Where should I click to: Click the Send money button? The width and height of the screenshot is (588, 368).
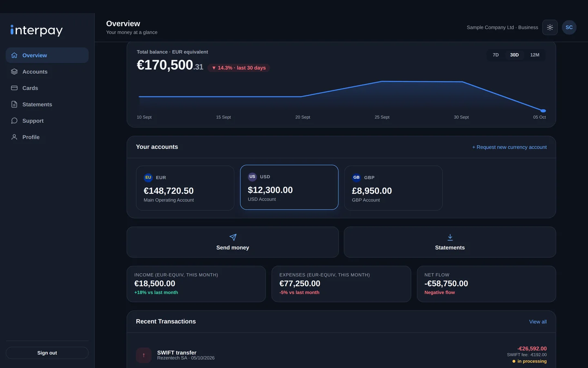coord(233,242)
